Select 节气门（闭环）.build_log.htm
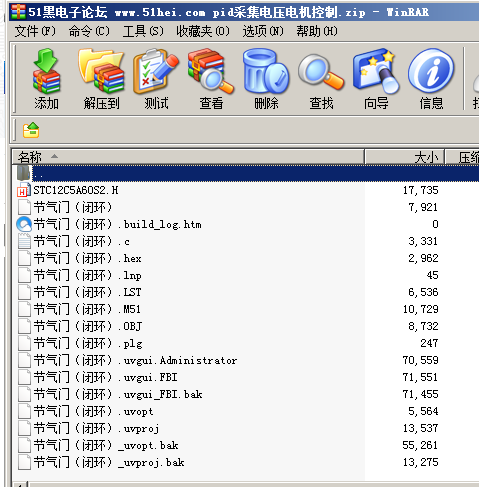479x487 pixels. tap(117, 224)
